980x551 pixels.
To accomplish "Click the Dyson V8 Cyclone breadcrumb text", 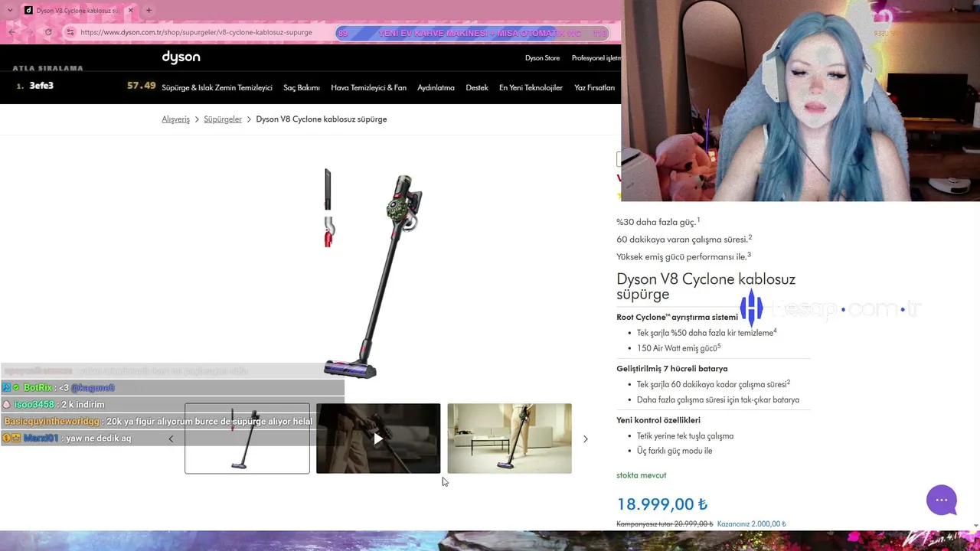I will pos(322,119).
